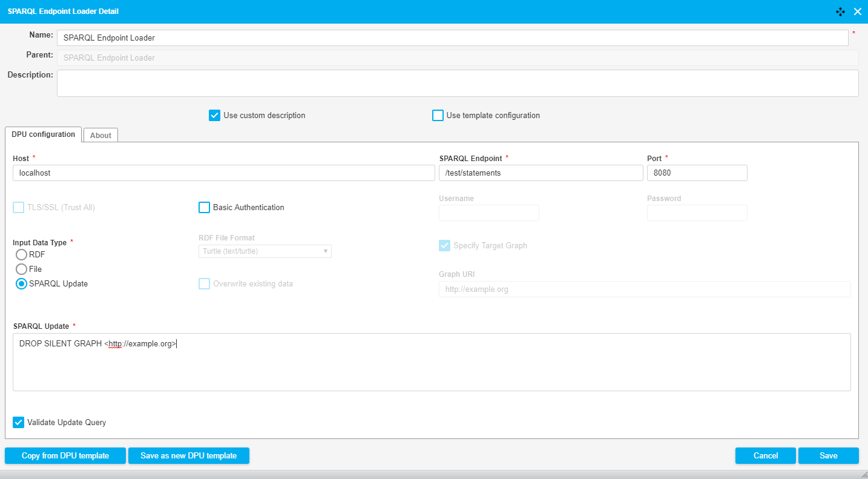Open the DPU configuration tab

tap(43, 134)
